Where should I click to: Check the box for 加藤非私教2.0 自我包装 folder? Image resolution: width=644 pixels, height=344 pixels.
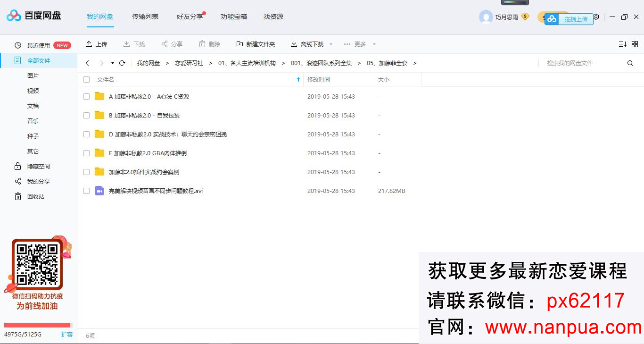coord(86,115)
